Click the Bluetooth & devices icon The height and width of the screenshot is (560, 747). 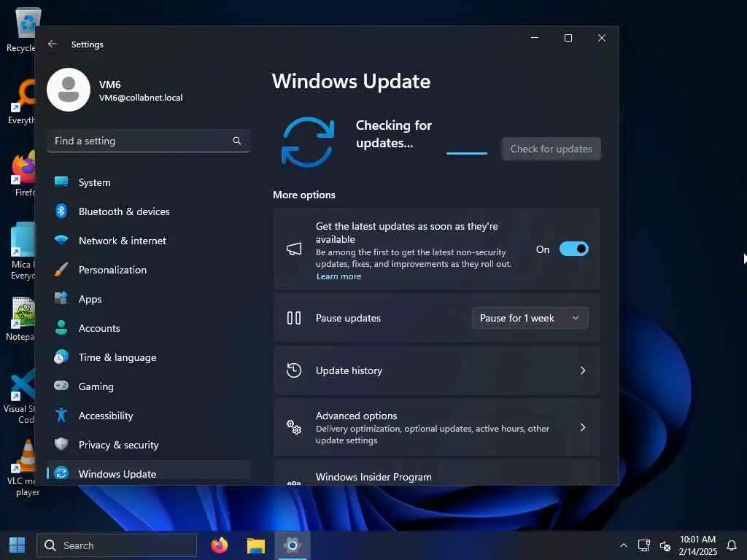click(61, 211)
